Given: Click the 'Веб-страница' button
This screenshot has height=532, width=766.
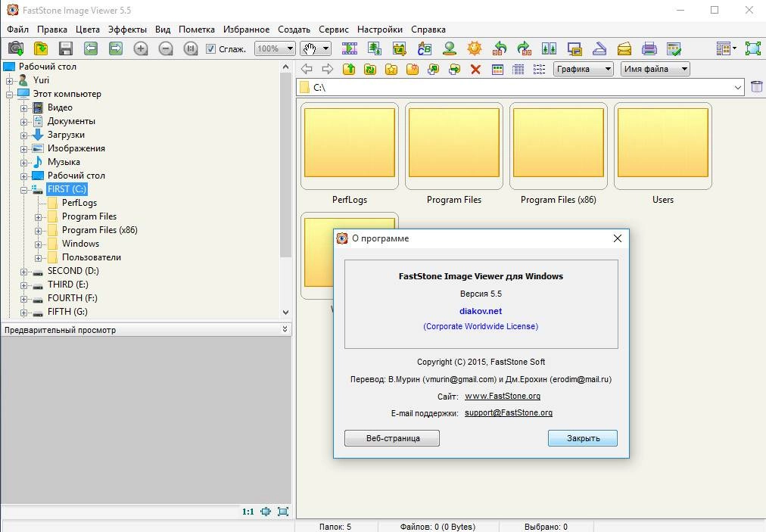Looking at the screenshot, I should 392,438.
